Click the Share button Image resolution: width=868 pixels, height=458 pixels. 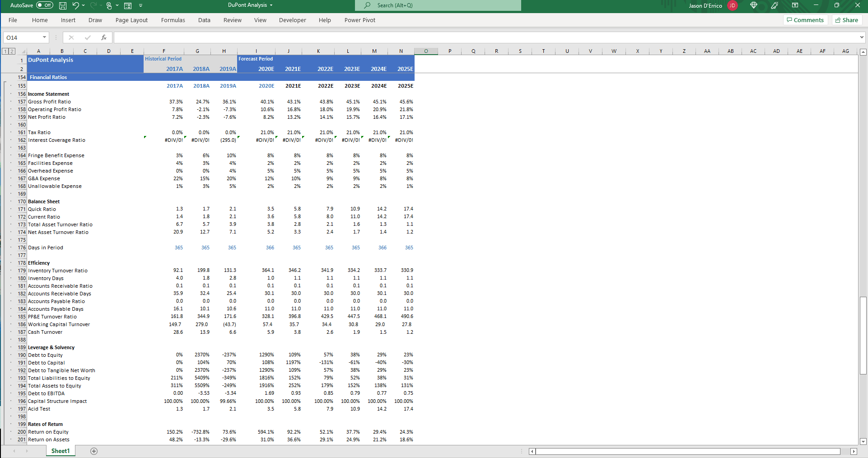pos(847,20)
